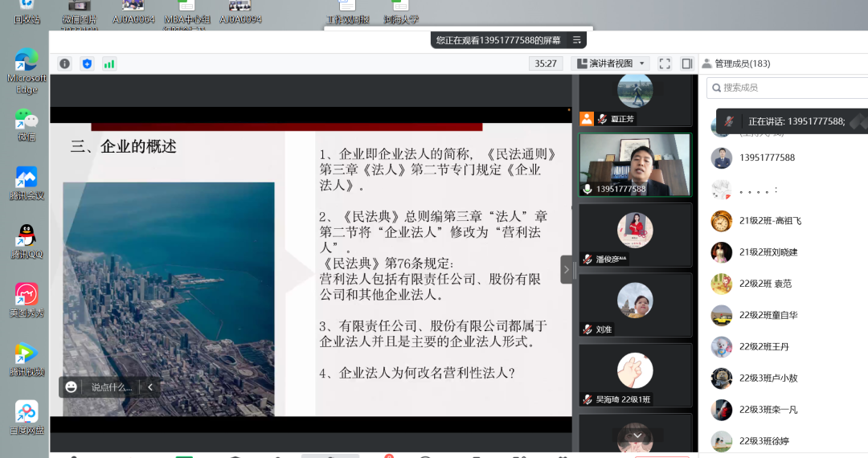Open Microsoft Edge desktop shortcut

pos(27,72)
